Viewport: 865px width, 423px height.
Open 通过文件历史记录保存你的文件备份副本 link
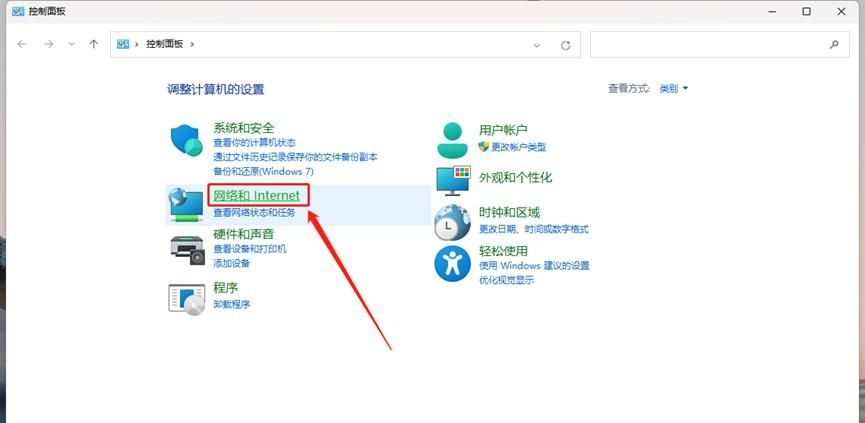click(x=296, y=157)
